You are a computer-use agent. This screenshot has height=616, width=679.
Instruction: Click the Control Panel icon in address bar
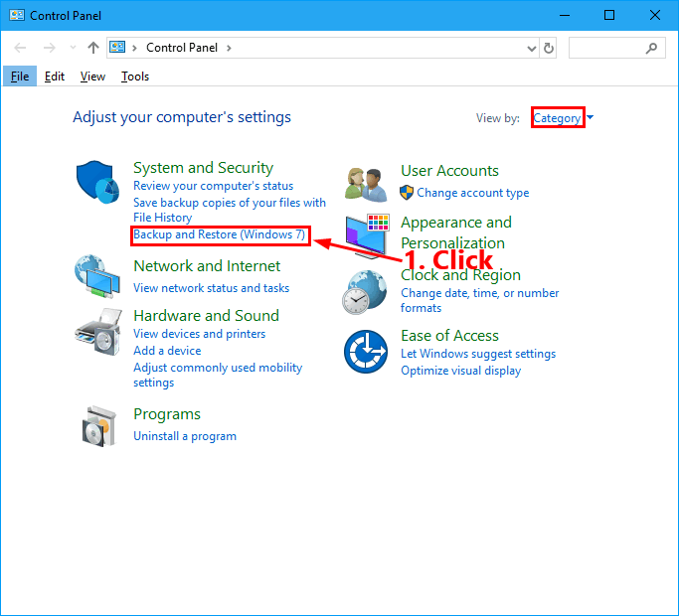[117, 47]
